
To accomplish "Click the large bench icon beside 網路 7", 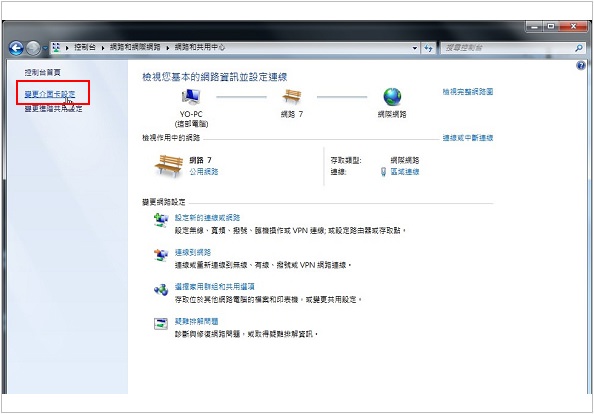I will point(169,166).
